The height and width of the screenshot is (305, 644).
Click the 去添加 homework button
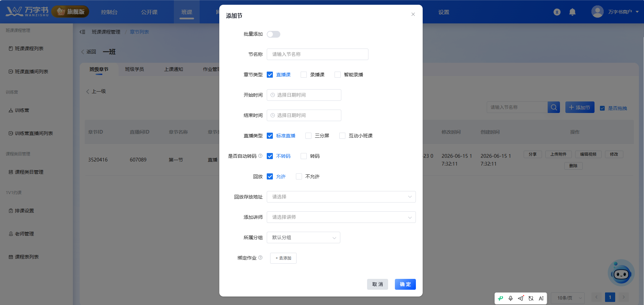point(283,258)
